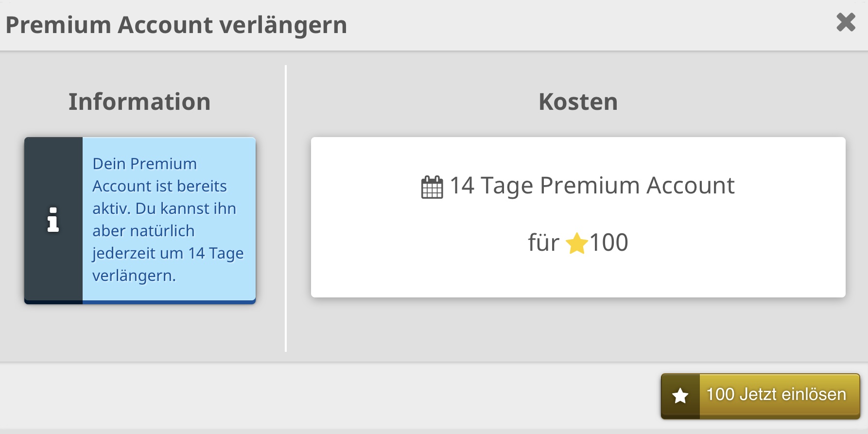The image size is (868, 434).
Task: Click the "100" price in cost card
Action: pos(609,243)
